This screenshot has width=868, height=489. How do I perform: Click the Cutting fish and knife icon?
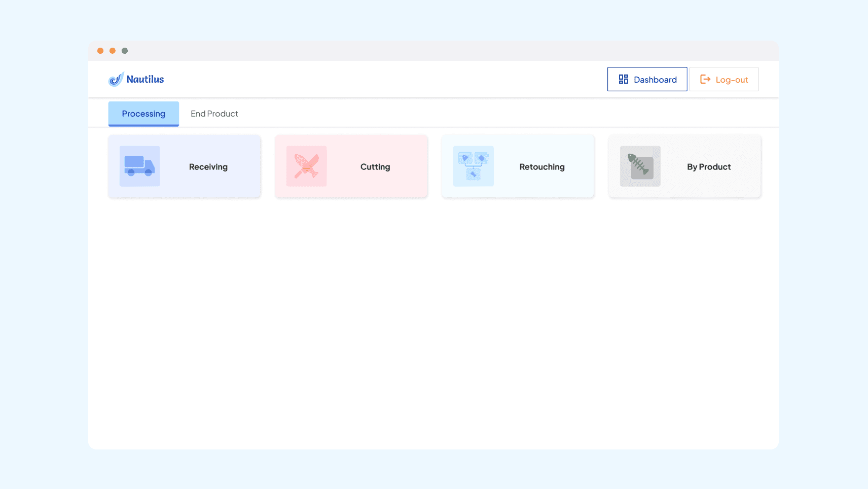(306, 166)
